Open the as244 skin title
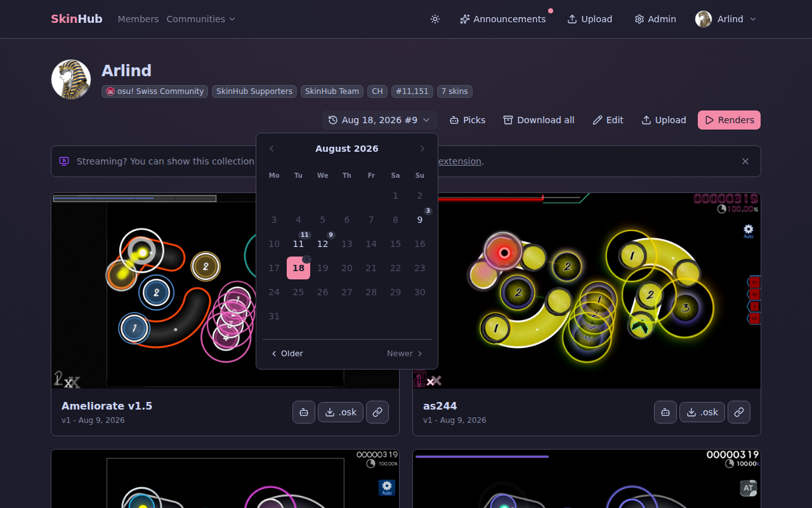Image resolution: width=812 pixels, height=508 pixels. point(440,406)
